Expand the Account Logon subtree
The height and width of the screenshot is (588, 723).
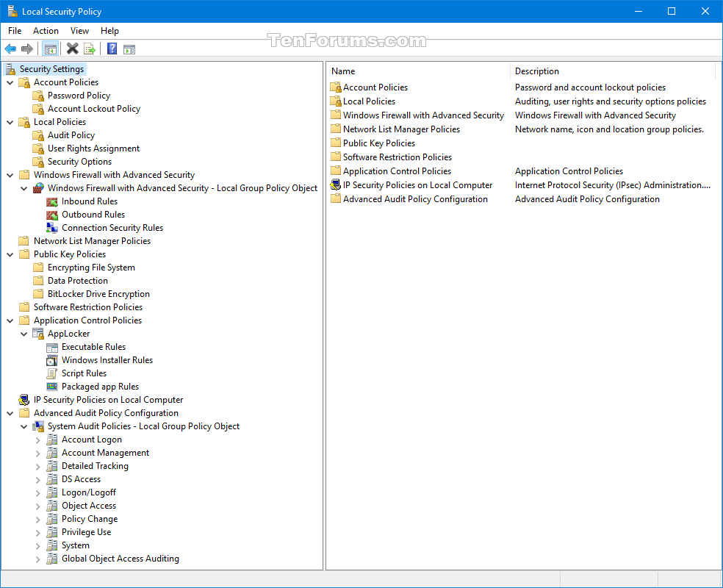37,439
